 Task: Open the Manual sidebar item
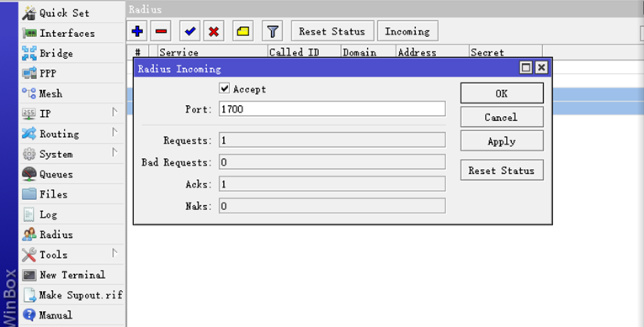(72, 314)
